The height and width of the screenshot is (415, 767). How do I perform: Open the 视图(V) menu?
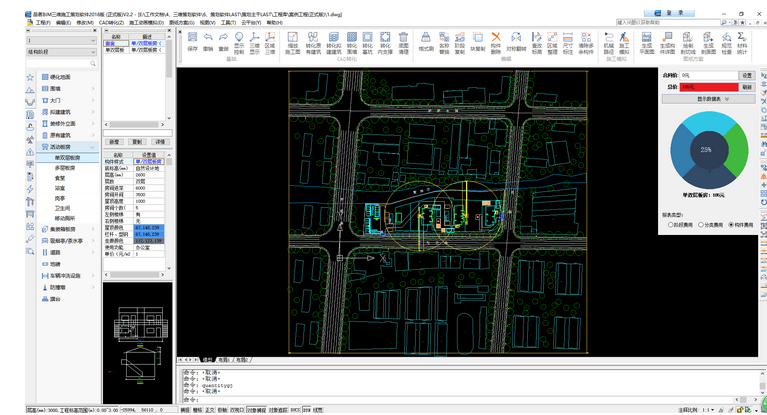pos(207,23)
